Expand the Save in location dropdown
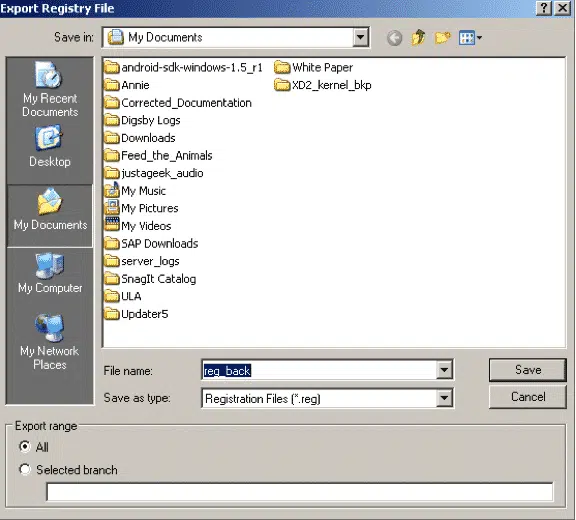576x520 pixels. tap(360, 37)
